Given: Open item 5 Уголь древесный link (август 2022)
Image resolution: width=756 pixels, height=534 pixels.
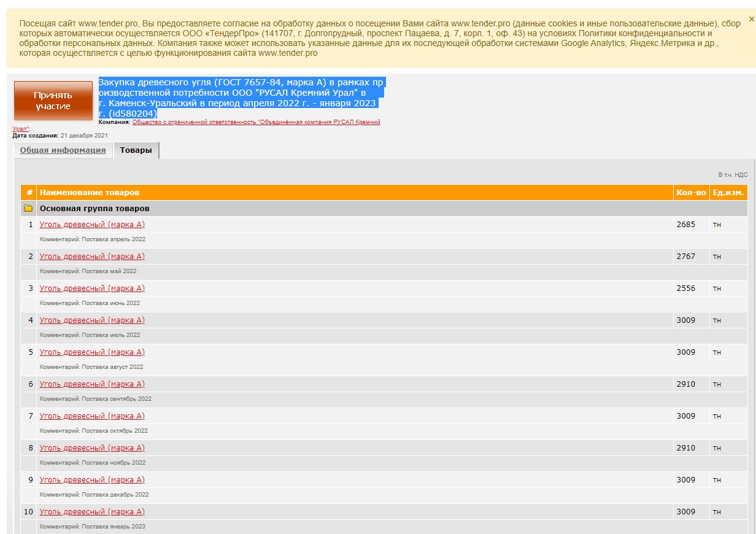Looking at the screenshot, I should [92, 352].
